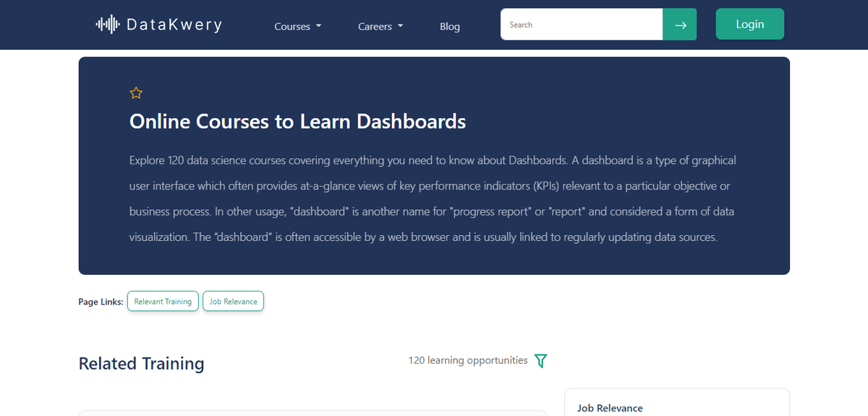Select the Job Relevance card title
Screen dimensions: 868x416
tap(610, 408)
